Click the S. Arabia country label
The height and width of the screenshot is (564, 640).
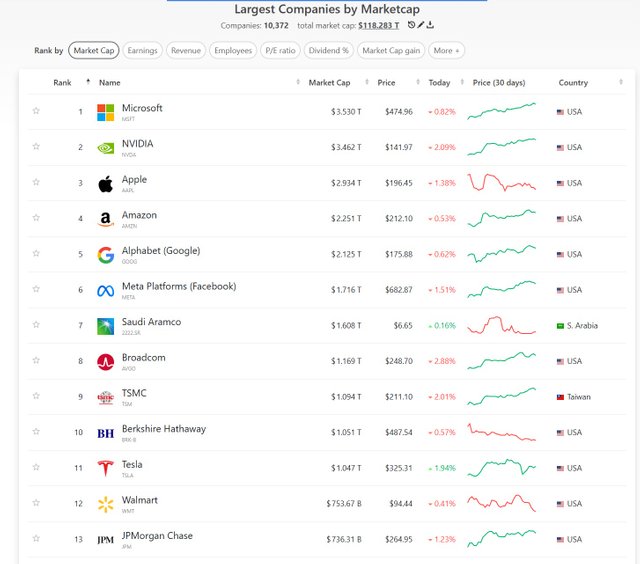[x=582, y=326]
